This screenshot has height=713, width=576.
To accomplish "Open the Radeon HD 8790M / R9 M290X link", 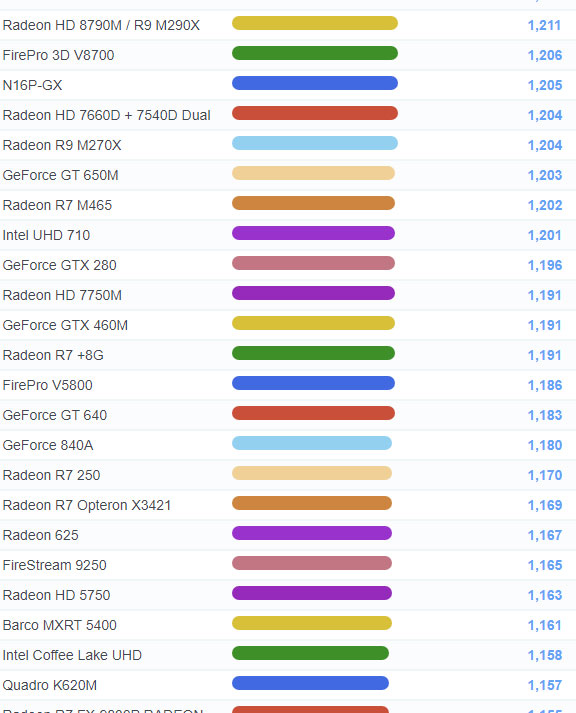I will [x=101, y=25].
